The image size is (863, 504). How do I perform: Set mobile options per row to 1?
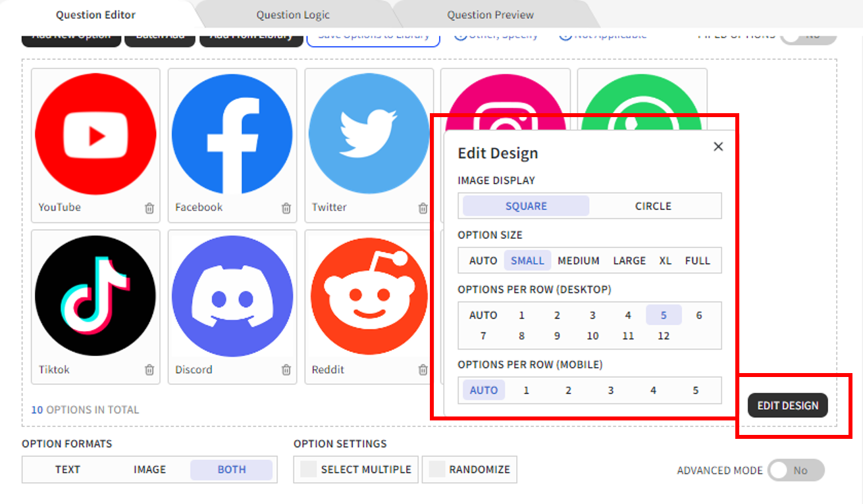coord(526,390)
